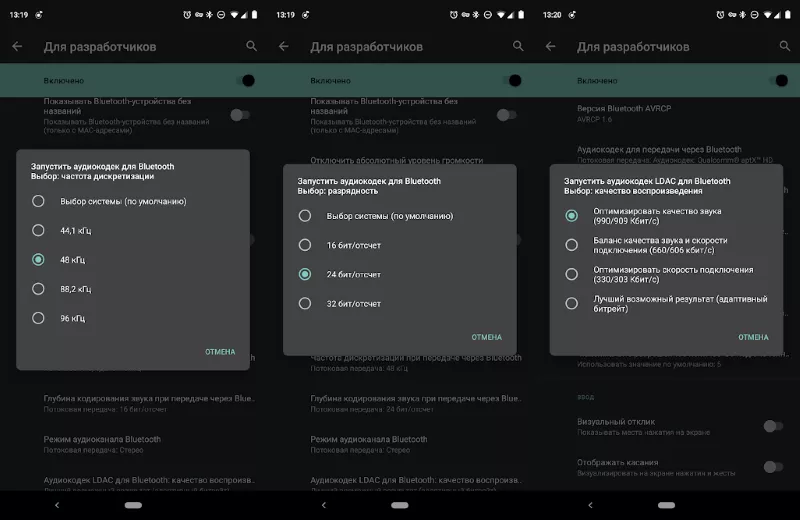Tap navigation back chevron on middle phone
Viewport: 800px width, 520px height.
(323, 505)
